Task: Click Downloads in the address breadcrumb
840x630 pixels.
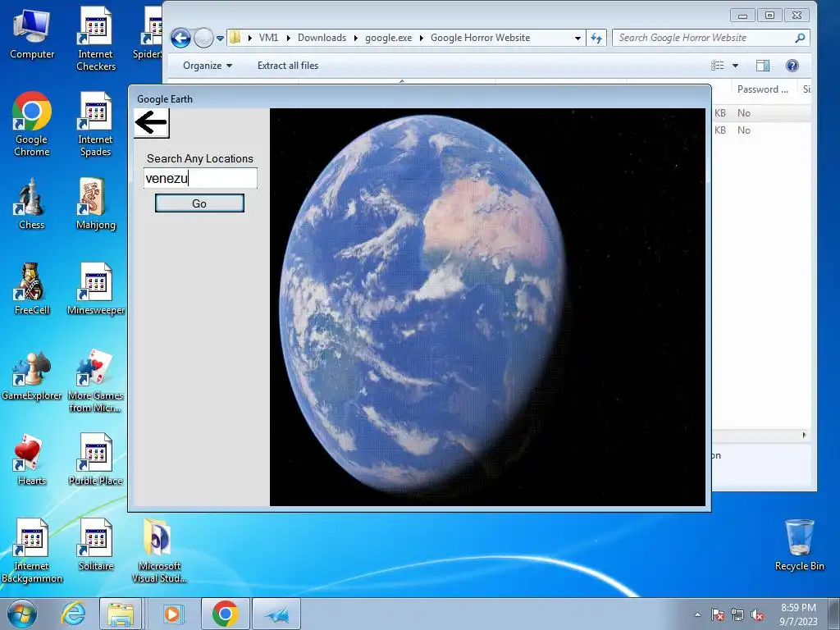Action: pos(322,38)
